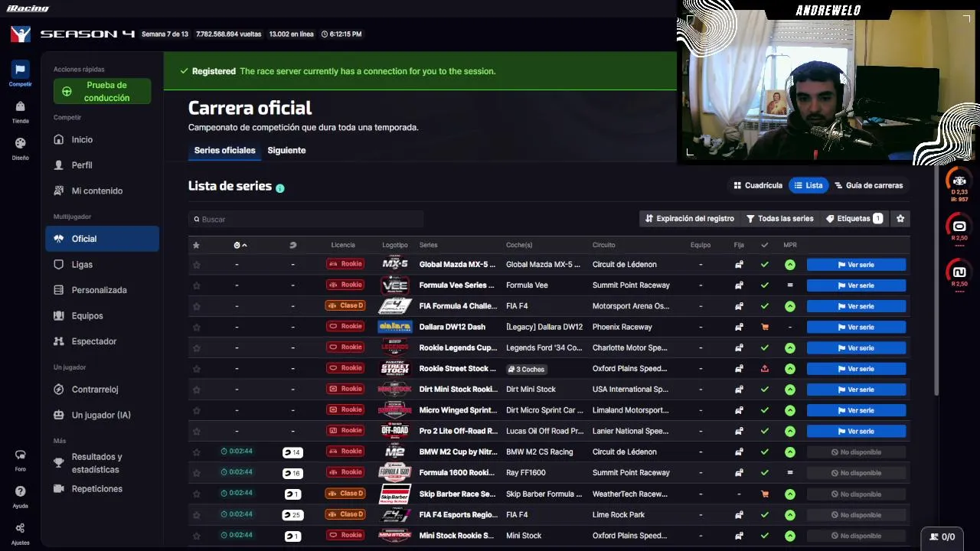
Task: Favorite the Global Mazda MX-5 series star
Action: pos(196,265)
